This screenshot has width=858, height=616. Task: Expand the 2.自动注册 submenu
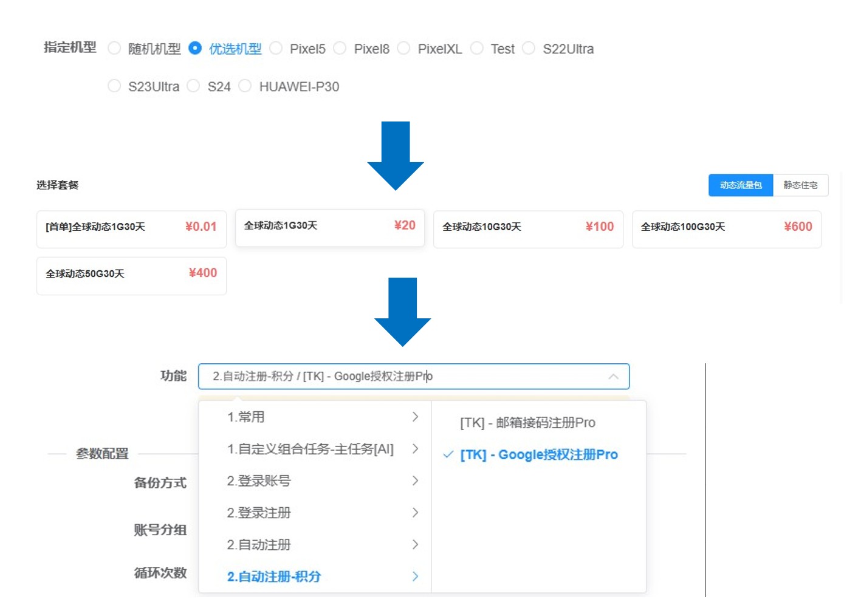point(415,544)
